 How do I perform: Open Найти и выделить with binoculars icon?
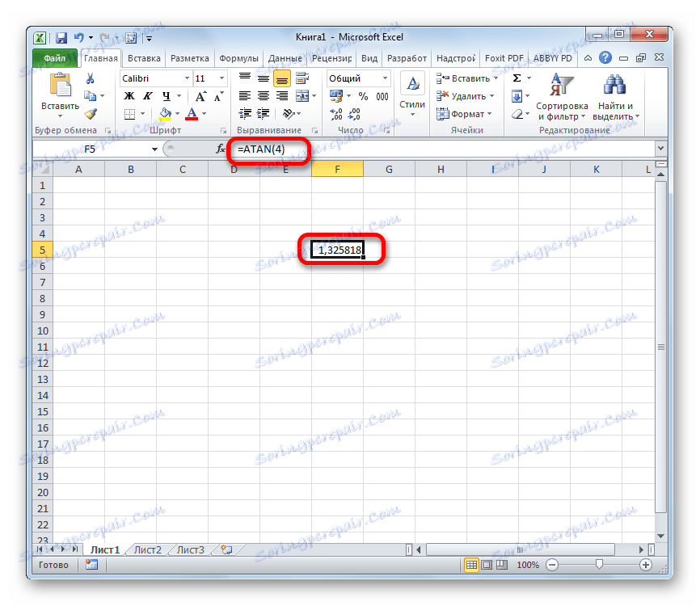point(616,82)
